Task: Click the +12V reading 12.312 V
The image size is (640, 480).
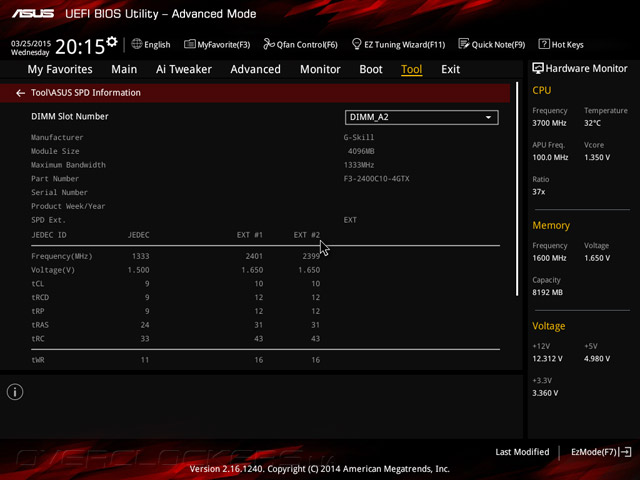Action: (x=547, y=359)
